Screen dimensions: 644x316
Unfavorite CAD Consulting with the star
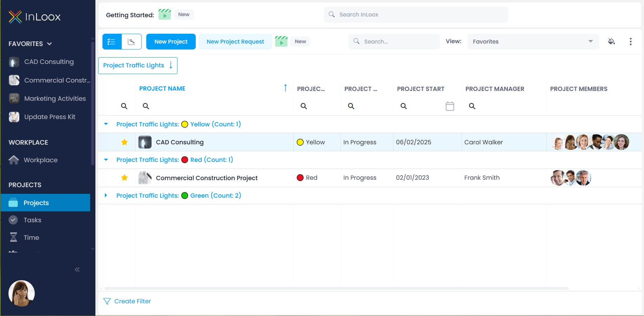point(124,142)
